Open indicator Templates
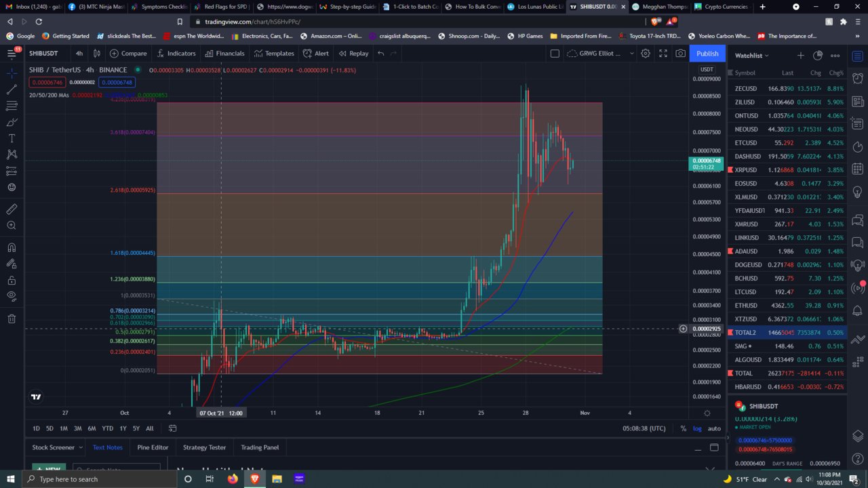868x488 pixels. point(274,54)
